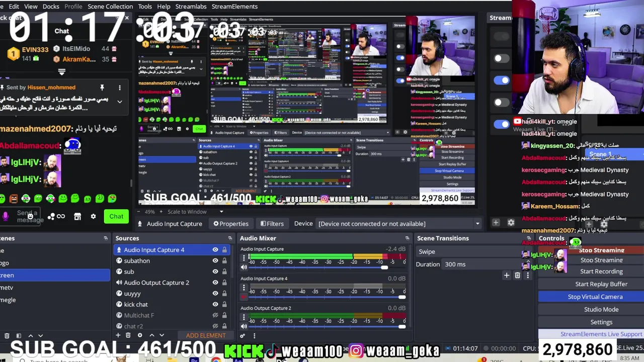Show the Multichat F source

[215, 315]
